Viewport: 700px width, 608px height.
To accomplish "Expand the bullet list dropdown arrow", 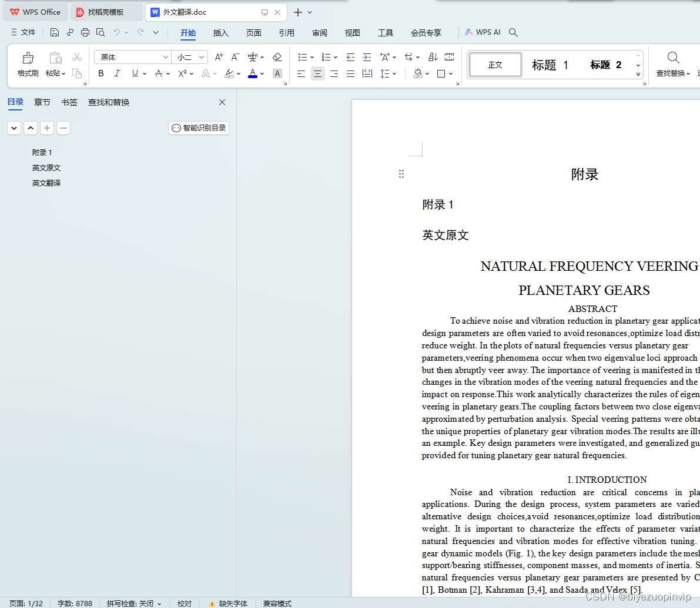I will point(312,57).
